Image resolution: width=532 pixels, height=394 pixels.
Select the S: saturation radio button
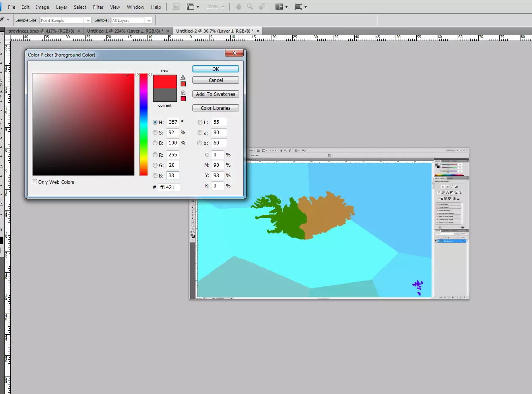click(155, 133)
